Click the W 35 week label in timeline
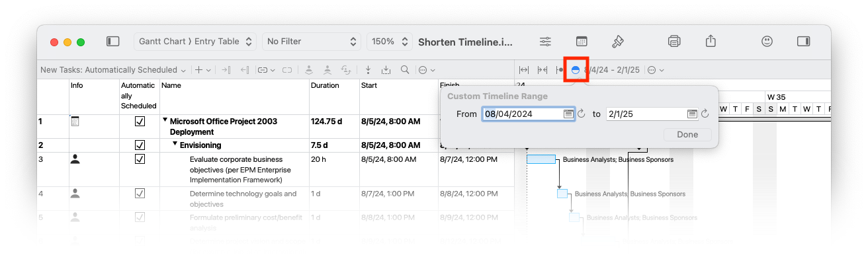The height and width of the screenshot is (259, 868). 776,96
